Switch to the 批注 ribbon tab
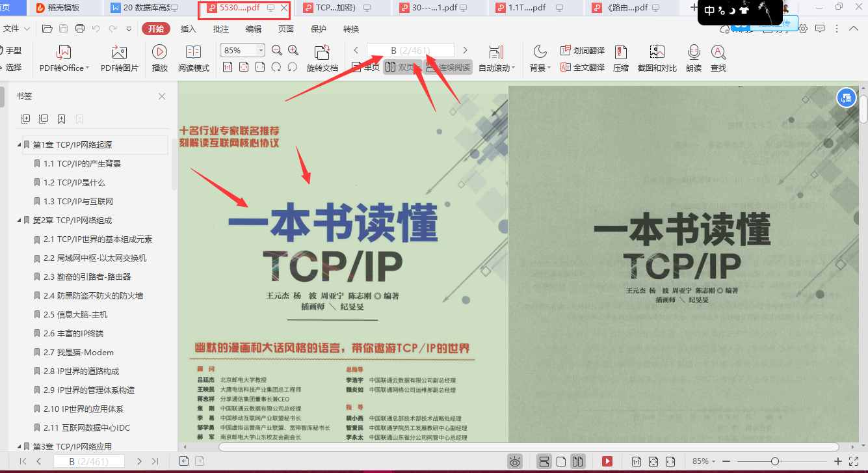Image resolution: width=868 pixels, height=473 pixels. point(221,29)
